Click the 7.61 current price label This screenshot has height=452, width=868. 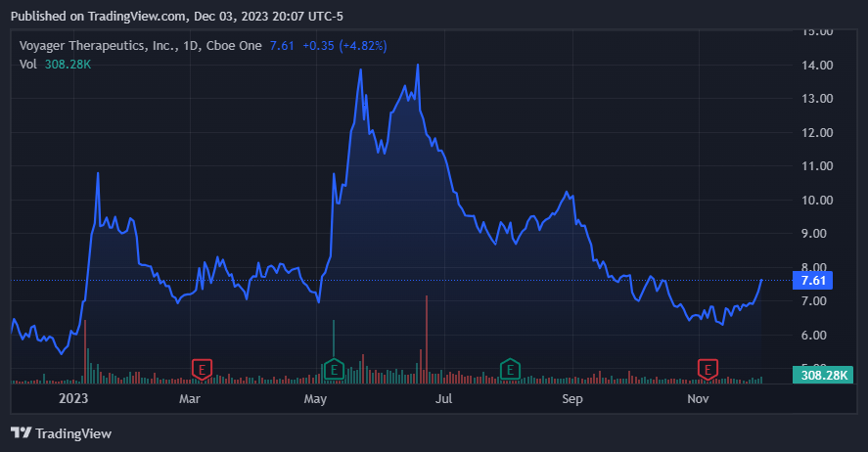812,281
